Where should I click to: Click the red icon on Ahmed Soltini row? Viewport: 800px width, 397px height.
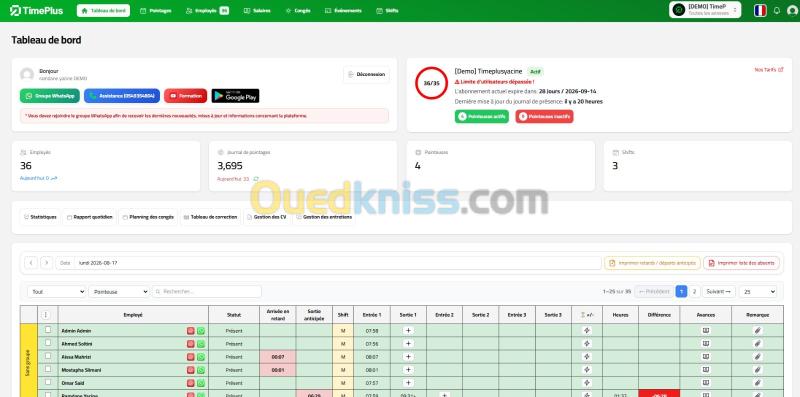tap(191, 344)
